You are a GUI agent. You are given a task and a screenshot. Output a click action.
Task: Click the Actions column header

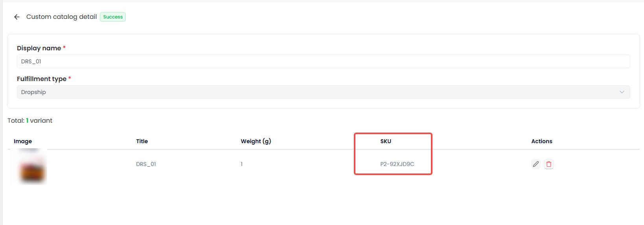[542, 141]
